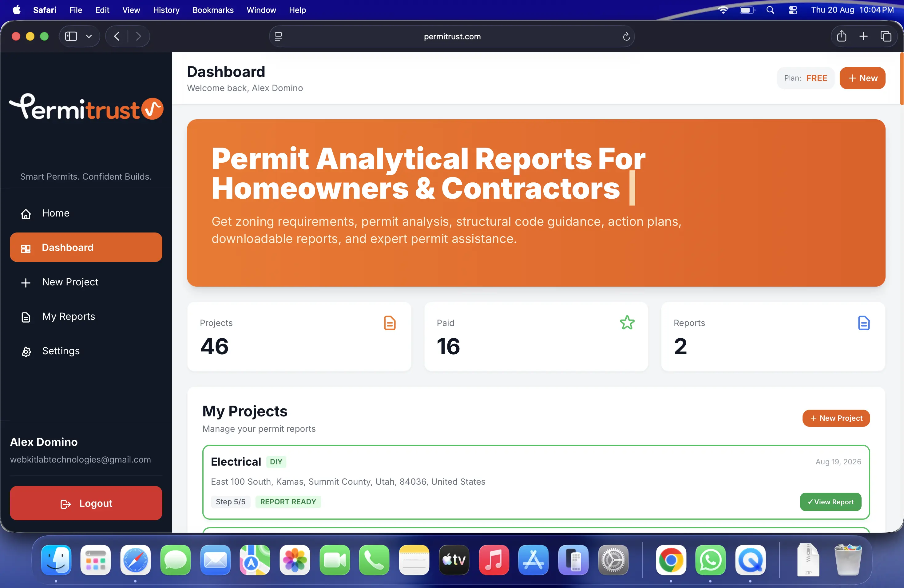Show Safari tab overview
This screenshot has height=588, width=904.
point(886,36)
